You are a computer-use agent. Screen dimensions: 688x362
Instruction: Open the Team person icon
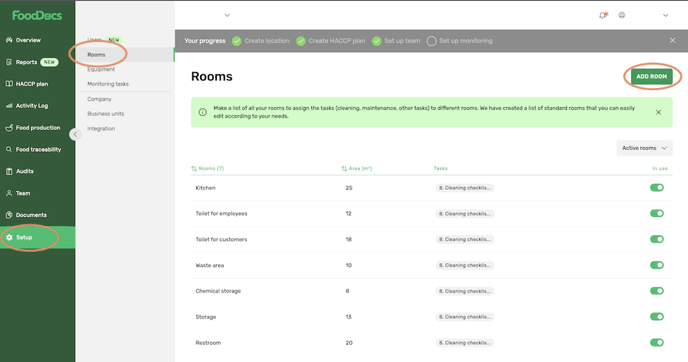click(x=9, y=193)
